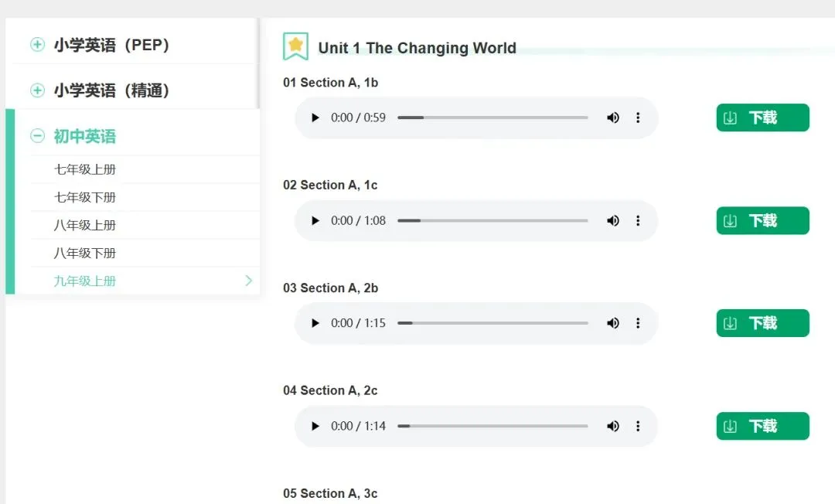Open more options for 01 Section A, 1b audio

click(x=638, y=117)
